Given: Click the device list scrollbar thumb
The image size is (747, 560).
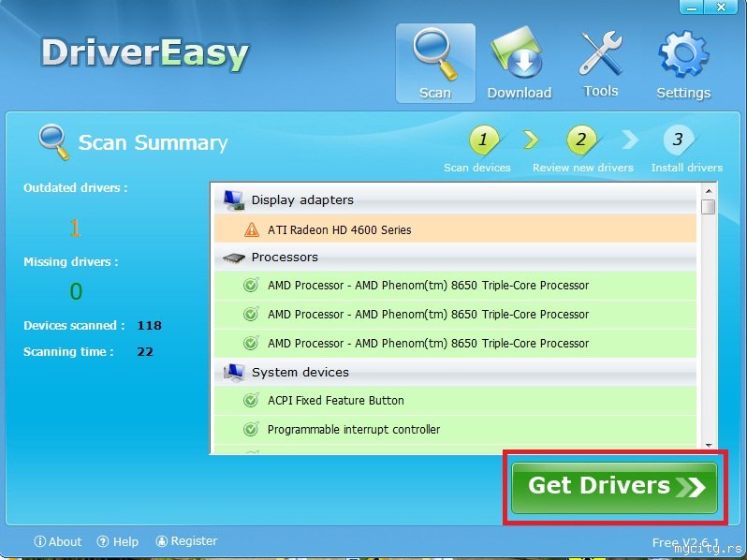Looking at the screenshot, I should [709, 207].
